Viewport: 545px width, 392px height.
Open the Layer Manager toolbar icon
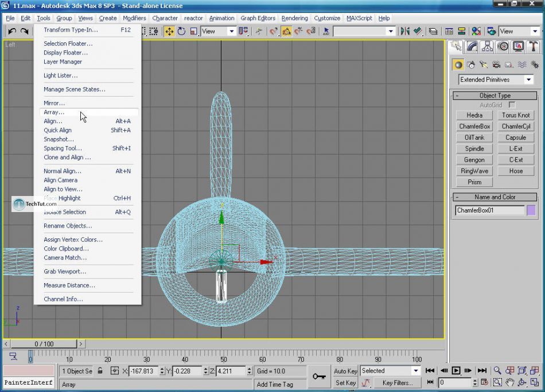coord(433,32)
